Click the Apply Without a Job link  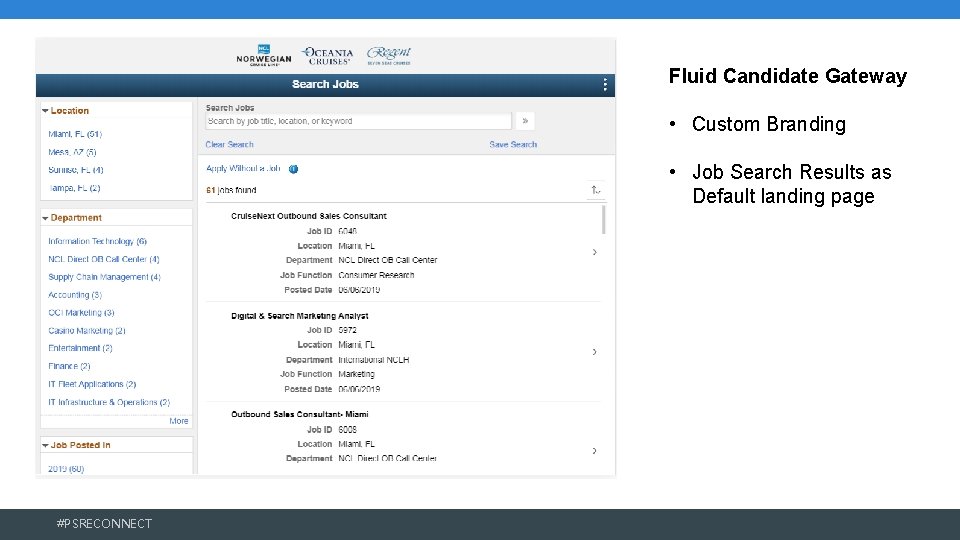[x=243, y=168]
